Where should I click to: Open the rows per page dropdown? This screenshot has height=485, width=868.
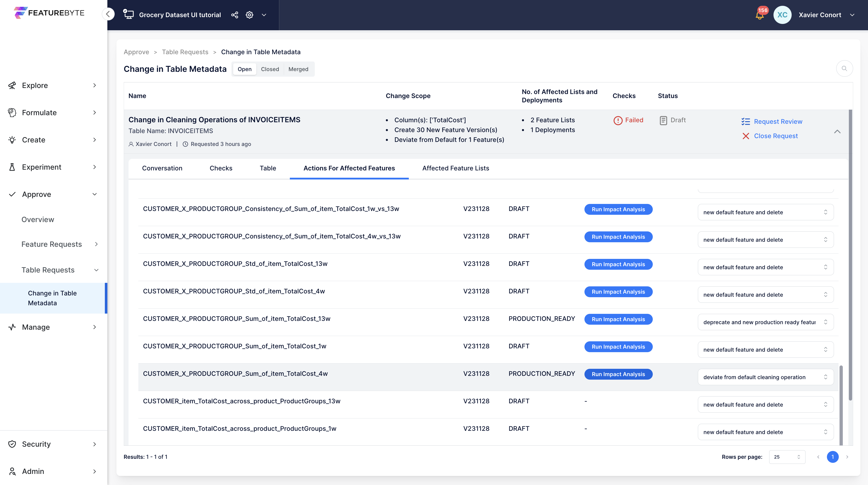click(787, 457)
